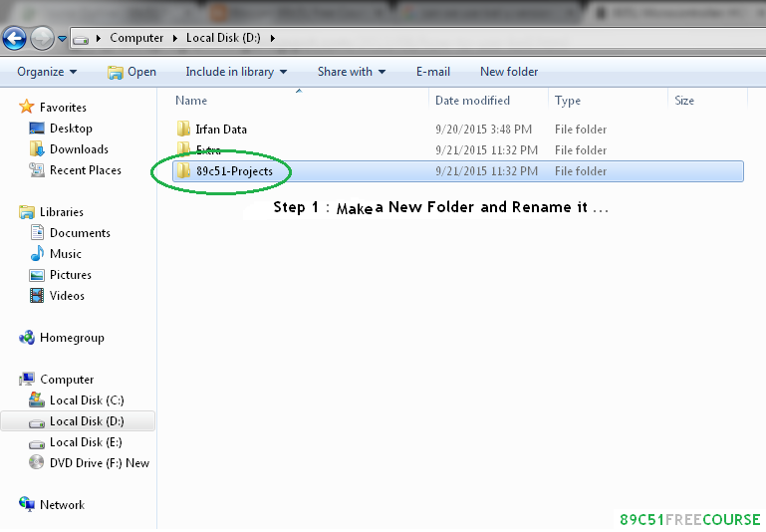The image size is (766, 532).
Task: Open the Share with dropdown
Action: point(352,72)
